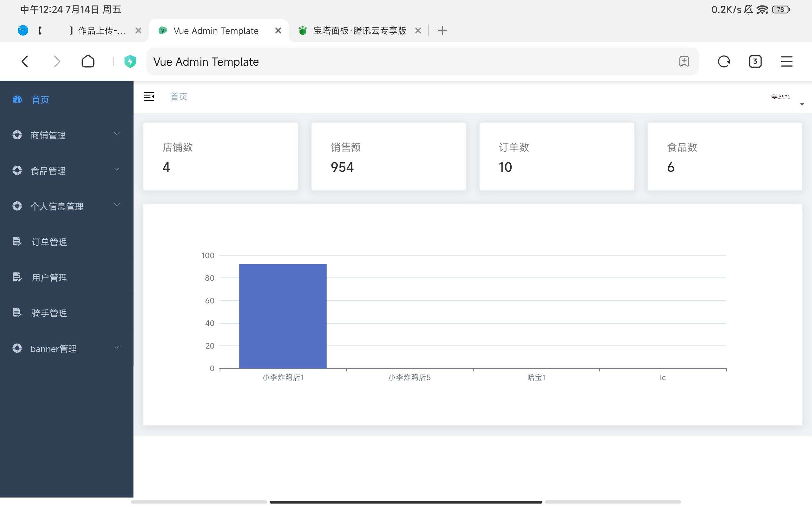The height and width of the screenshot is (508, 812).
Task: Click the 小李炸鸡店1 axis label
Action: point(283,377)
